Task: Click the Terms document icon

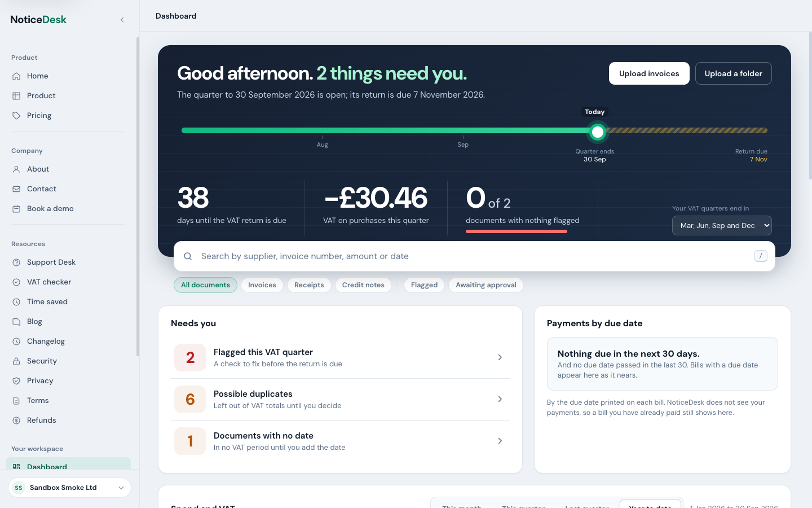Action: [x=16, y=401]
